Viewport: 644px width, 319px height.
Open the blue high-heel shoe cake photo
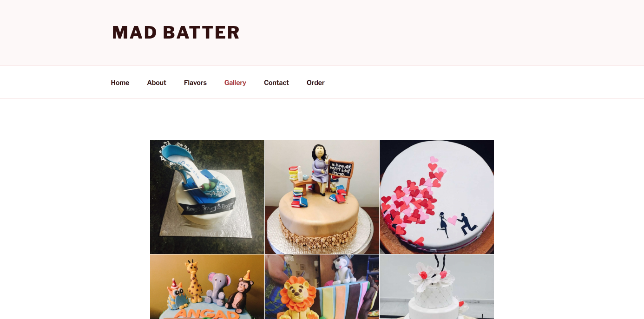click(207, 197)
